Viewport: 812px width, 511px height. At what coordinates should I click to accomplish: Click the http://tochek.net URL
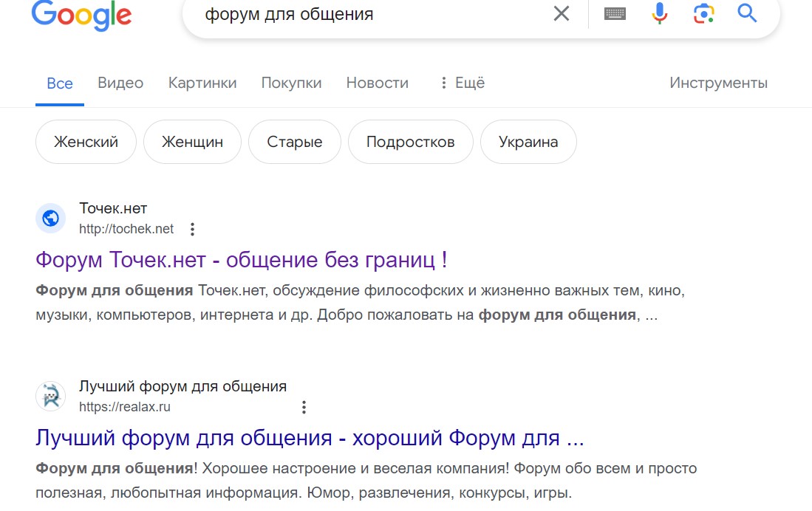(x=126, y=229)
